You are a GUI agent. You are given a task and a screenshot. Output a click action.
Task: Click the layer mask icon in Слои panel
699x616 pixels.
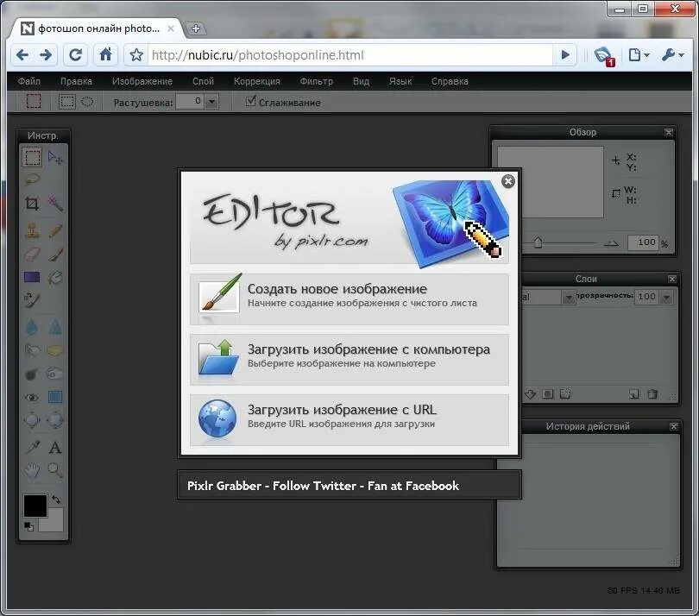pos(548,394)
